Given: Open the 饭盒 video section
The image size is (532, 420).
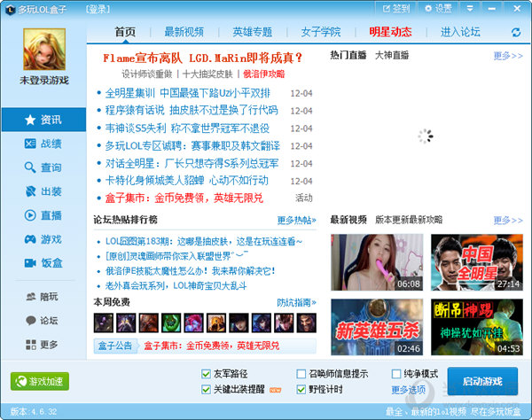Looking at the screenshot, I should 43,263.
